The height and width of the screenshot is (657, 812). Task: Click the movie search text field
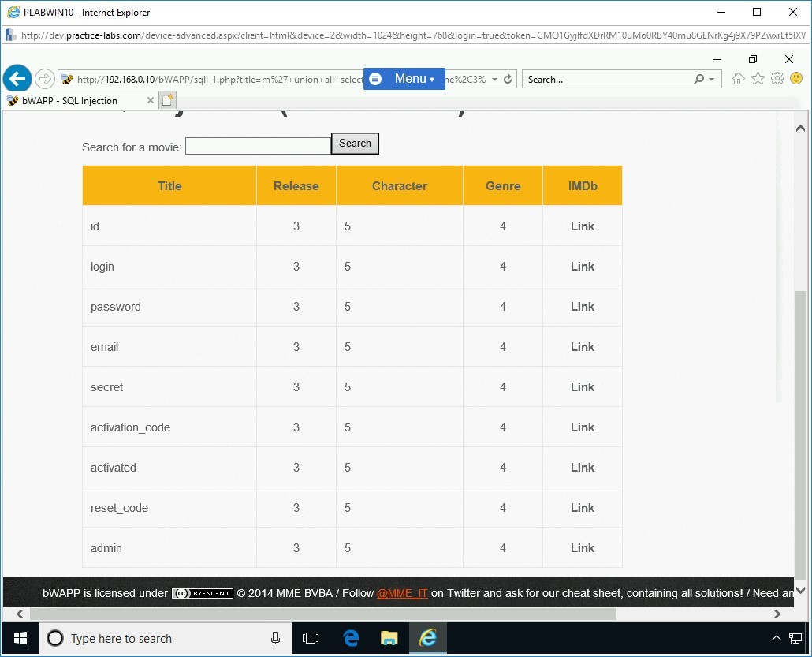(258, 146)
